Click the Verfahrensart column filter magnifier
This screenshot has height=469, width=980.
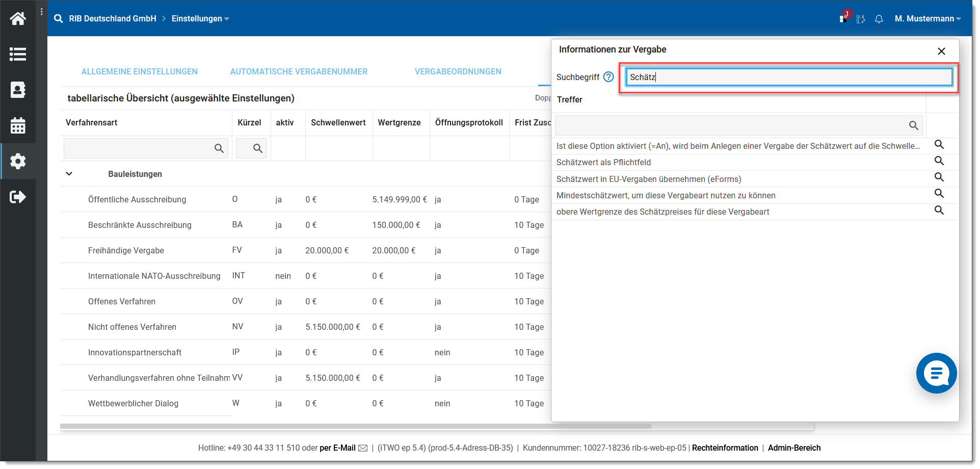click(219, 148)
